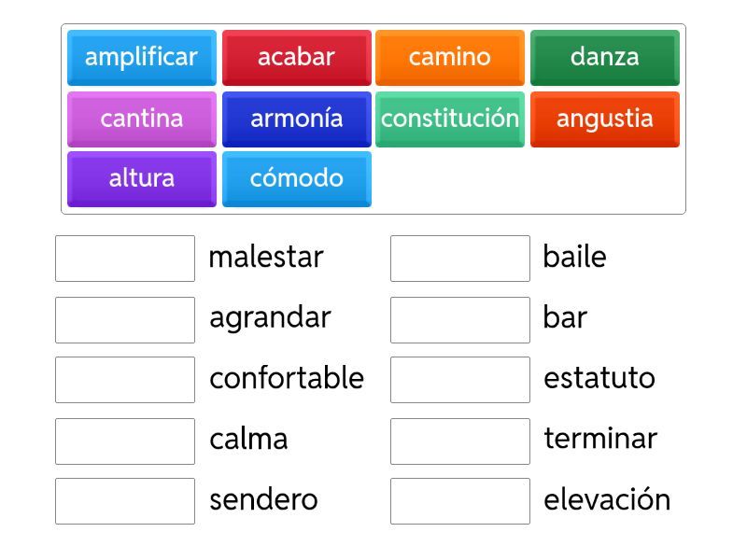
Task: Click the orange 'camino' word tile
Action: (449, 57)
